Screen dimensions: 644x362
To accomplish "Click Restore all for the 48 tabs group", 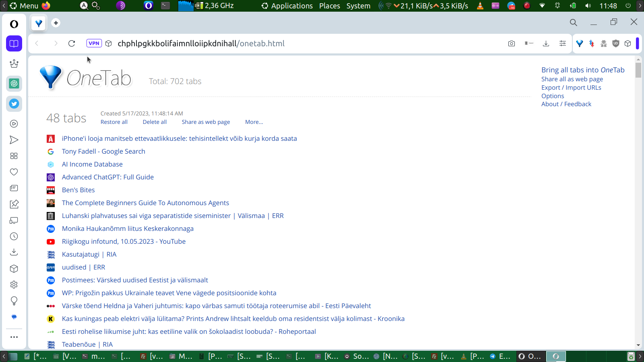I will coord(114,122).
